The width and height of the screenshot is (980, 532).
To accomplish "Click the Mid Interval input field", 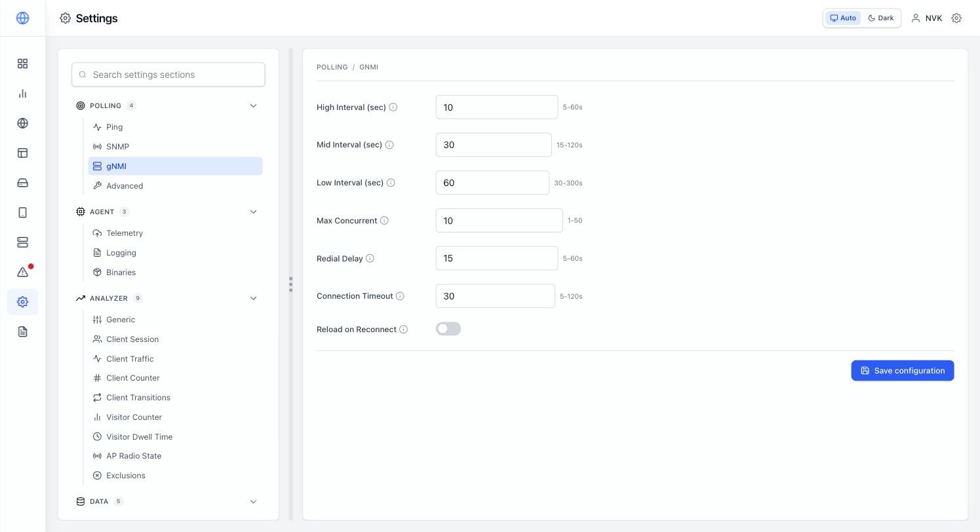I will pos(494,145).
